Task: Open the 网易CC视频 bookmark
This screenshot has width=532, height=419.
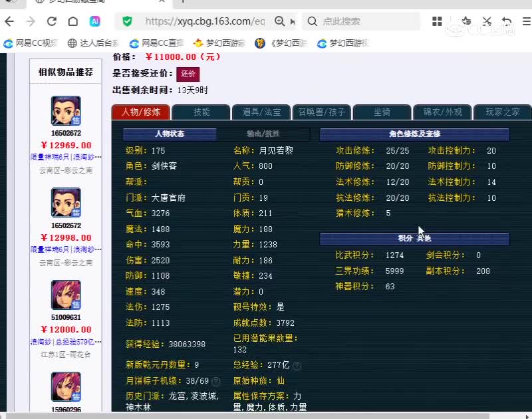Action: click(31, 43)
